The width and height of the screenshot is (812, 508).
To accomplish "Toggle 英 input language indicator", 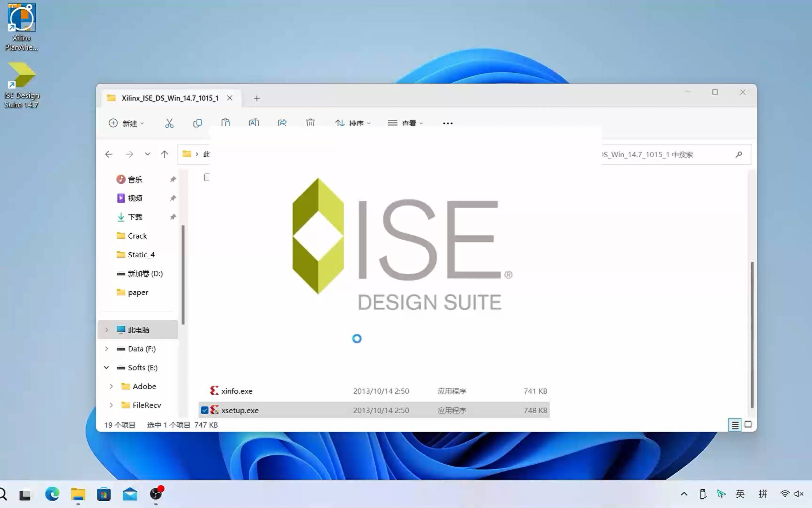I will tap(740, 494).
